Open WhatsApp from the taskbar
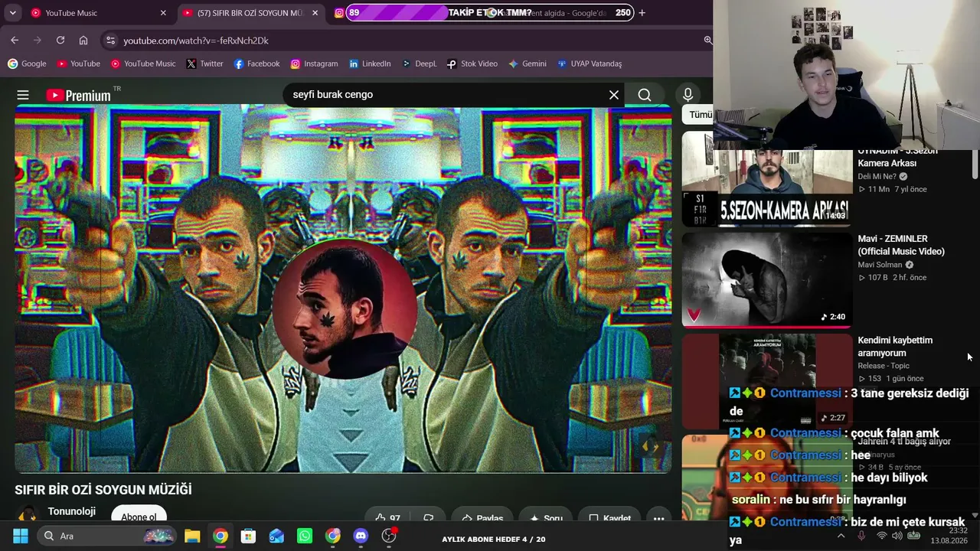The height and width of the screenshot is (551, 980). click(305, 536)
